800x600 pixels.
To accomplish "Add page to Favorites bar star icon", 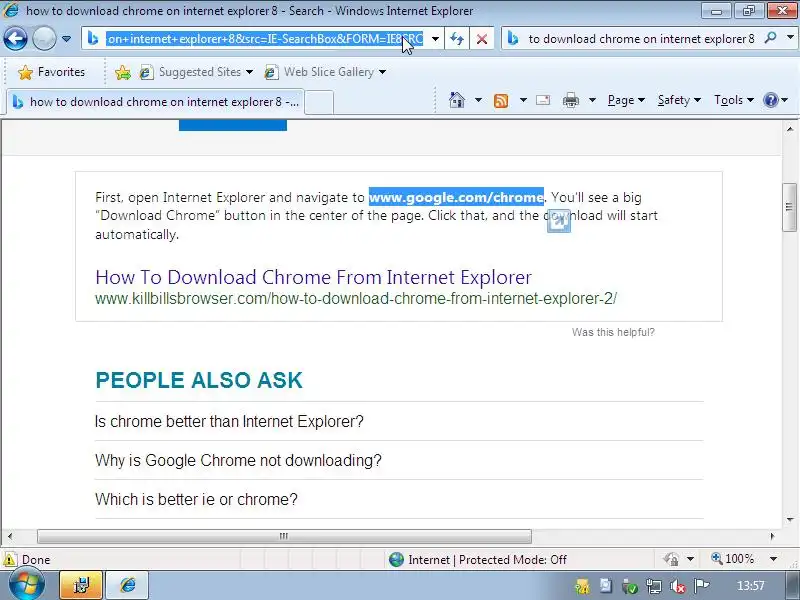I will pos(122,72).
